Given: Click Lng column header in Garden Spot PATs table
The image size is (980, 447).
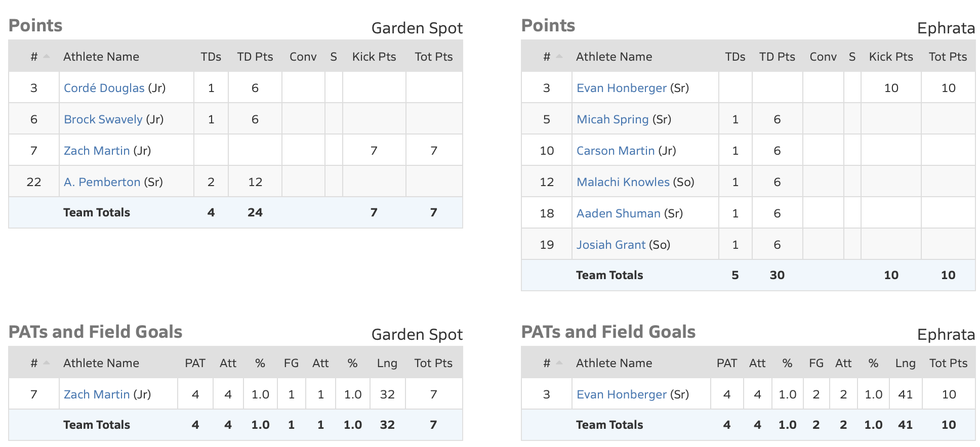Looking at the screenshot, I should [387, 363].
